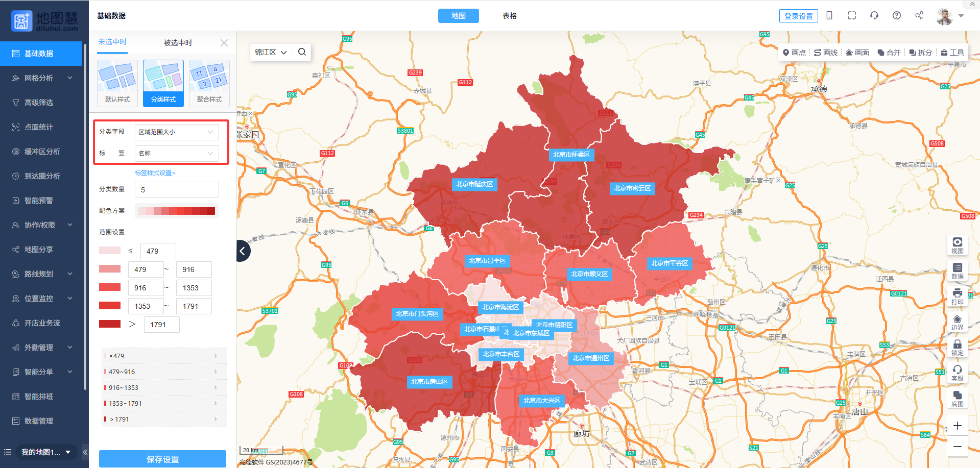Open the 标签 名称 dropdown
The image size is (980, 468).
pos(176,154)
